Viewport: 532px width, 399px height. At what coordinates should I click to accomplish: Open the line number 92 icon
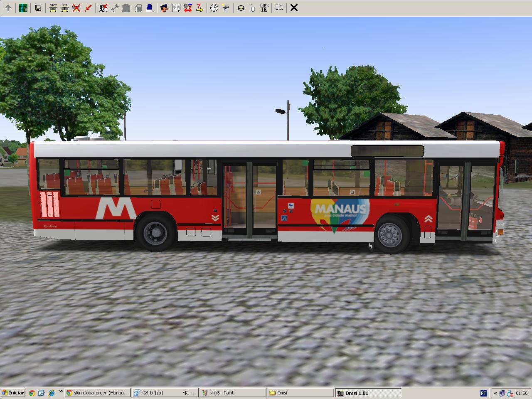[103, 7]
